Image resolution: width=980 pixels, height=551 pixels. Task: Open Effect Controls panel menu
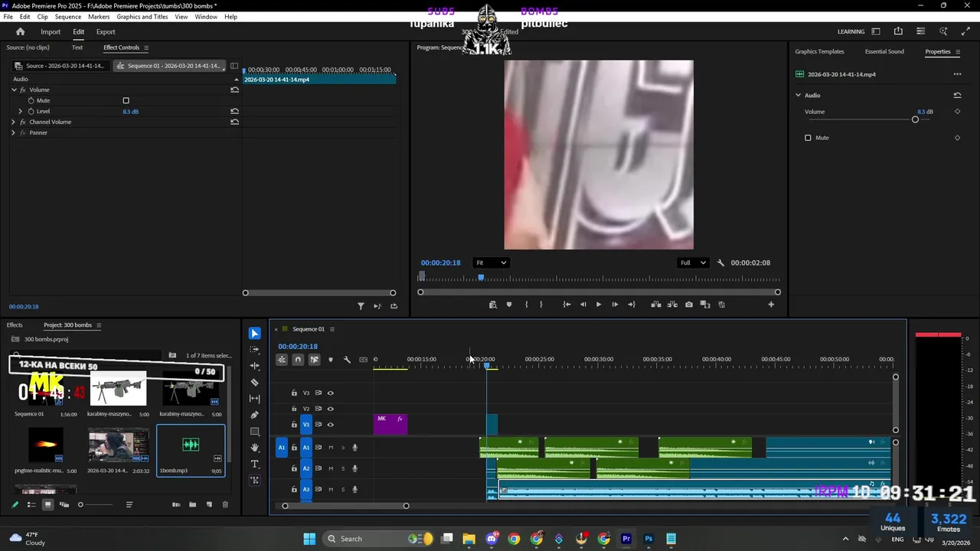pos(146,47)
